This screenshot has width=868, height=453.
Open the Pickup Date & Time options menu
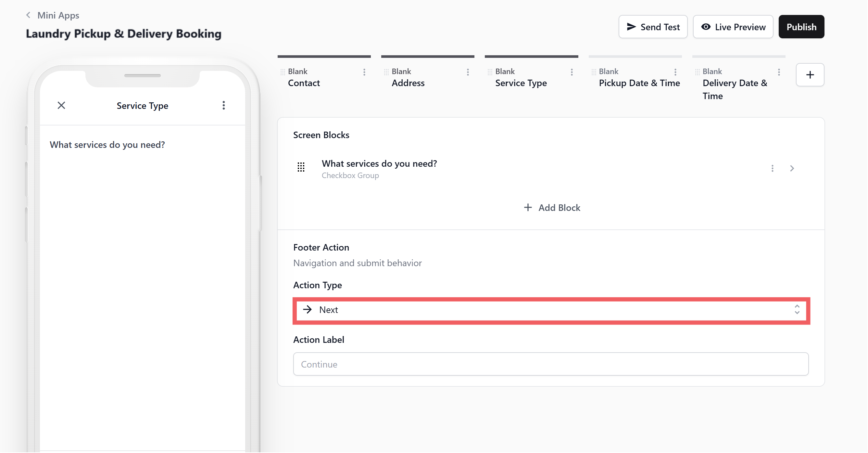tap(675, 72)
